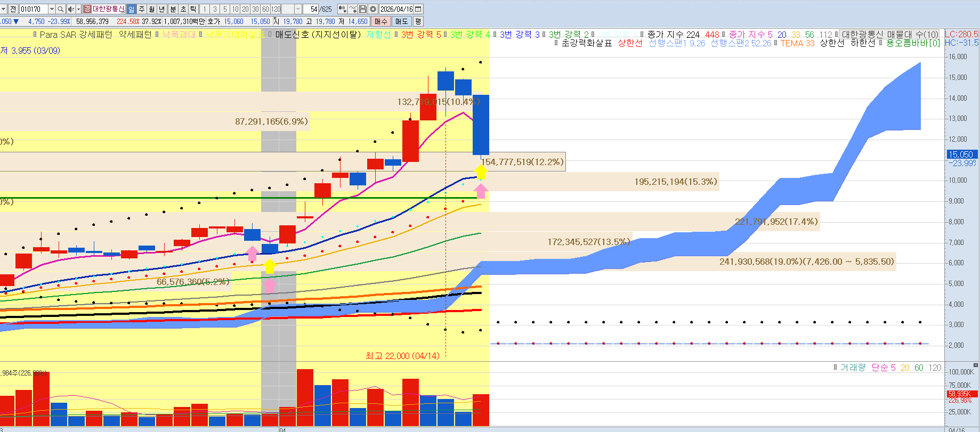This screenshot has height=432, width=980.
Task: Toggle the 3번 강력 5 indicator marker
Action: click(396, 35)
